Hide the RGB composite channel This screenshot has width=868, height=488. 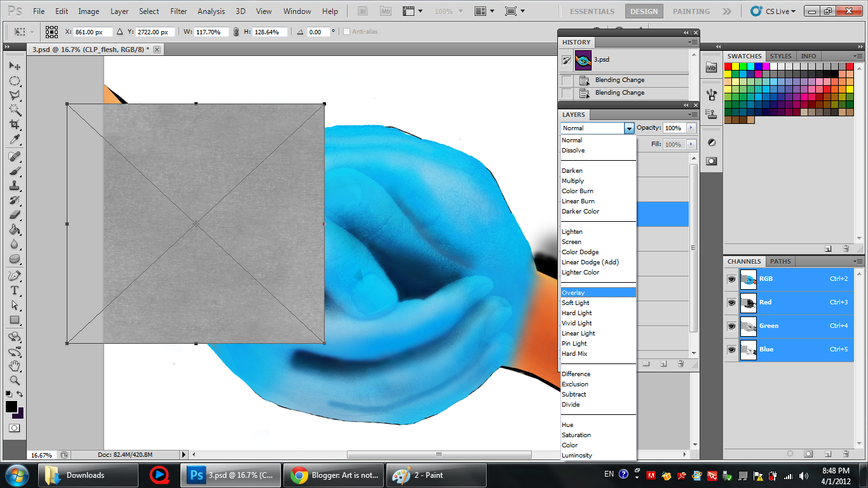(731, 279)
